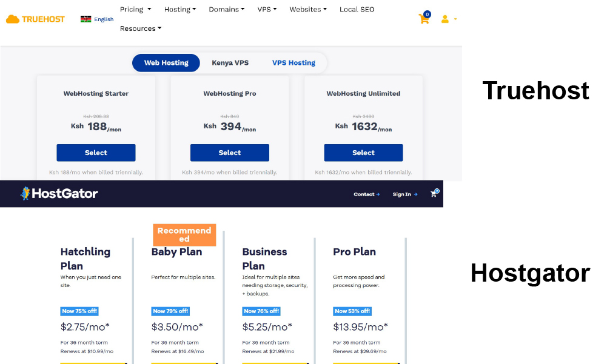
Task: Select the WebHosting Unlimited plan
Action: click(363, 153)
